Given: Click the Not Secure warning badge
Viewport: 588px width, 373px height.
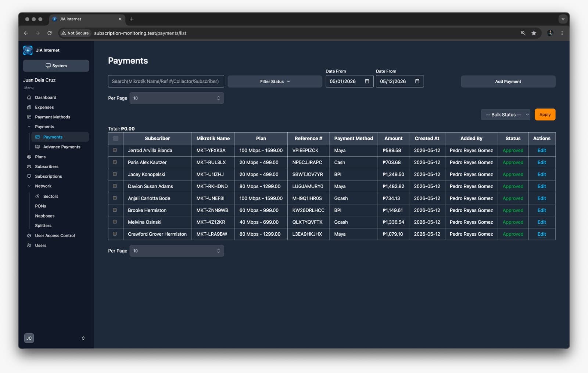Looking at the screenshot, I should click(x=75, y=33).
